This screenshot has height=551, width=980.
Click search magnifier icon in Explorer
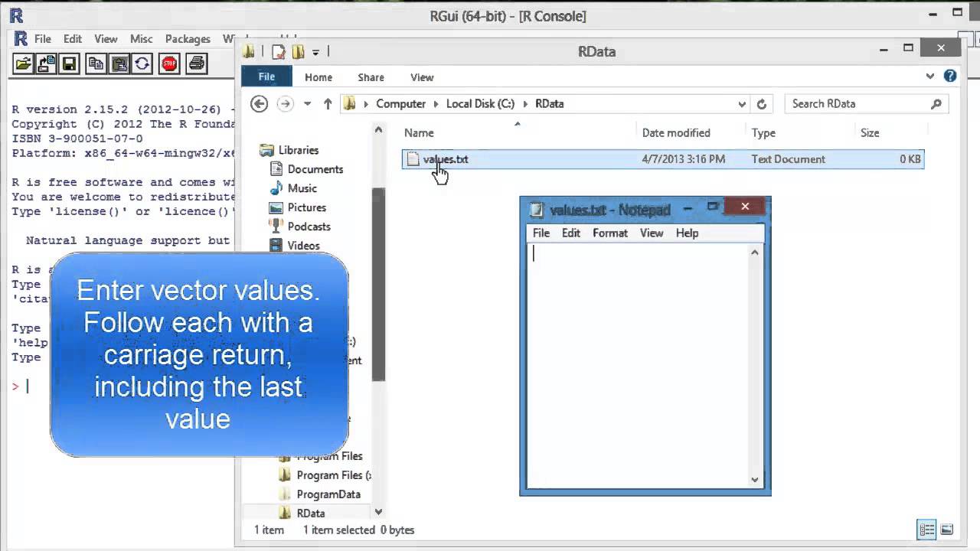tap(936, 103)
